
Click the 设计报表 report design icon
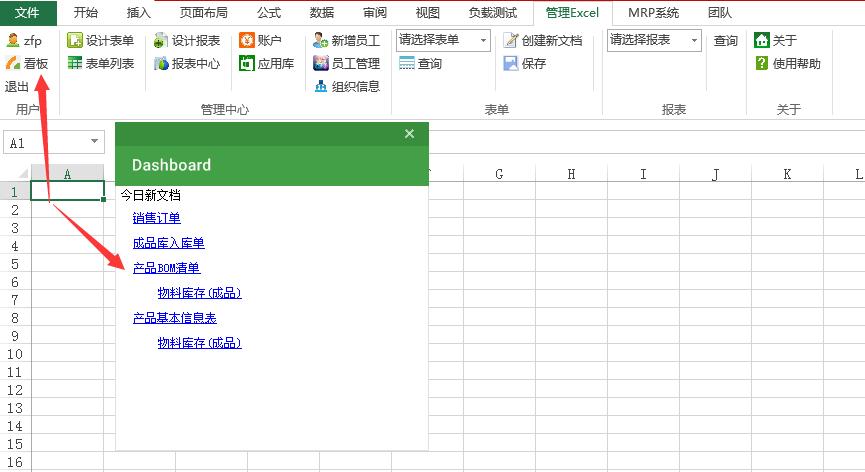tap(162, 41)
